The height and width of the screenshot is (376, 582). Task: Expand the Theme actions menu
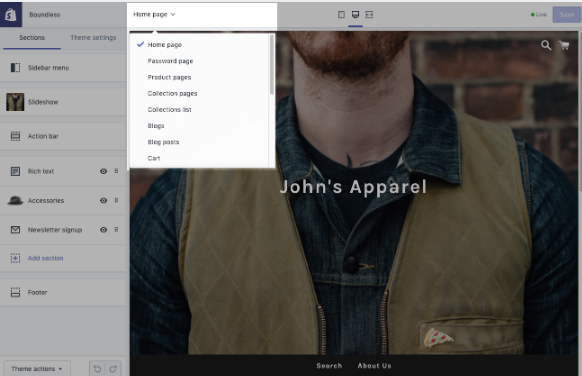(x=37, y=369)
